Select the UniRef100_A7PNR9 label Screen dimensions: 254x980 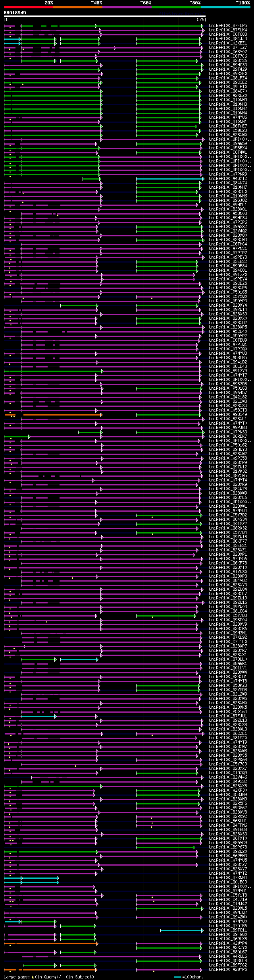[228, 174]
